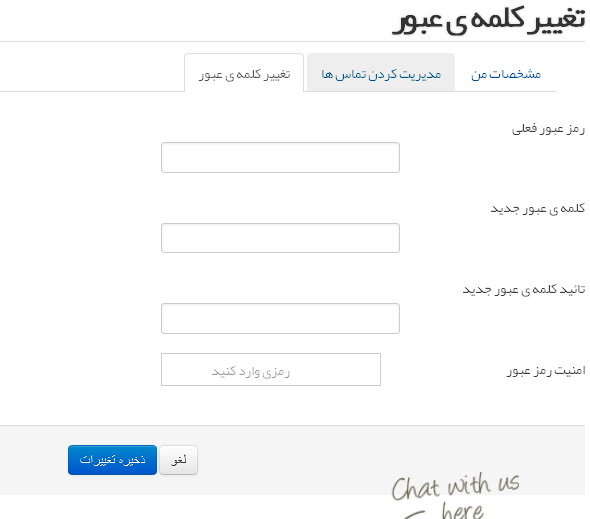The image size is (590, 519).
Task: Click the "رمز عبور فعلی" label
Action: click(x=548, y=129)
